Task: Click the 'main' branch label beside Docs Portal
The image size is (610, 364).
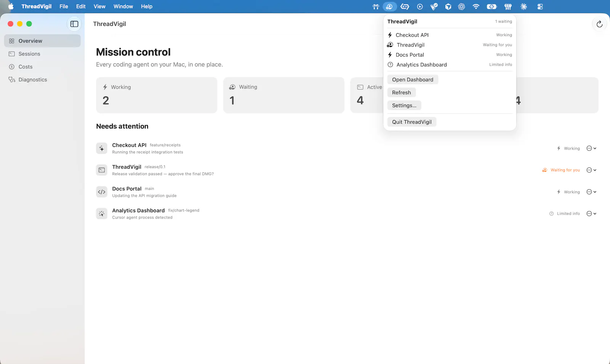Action: (149, 189)
